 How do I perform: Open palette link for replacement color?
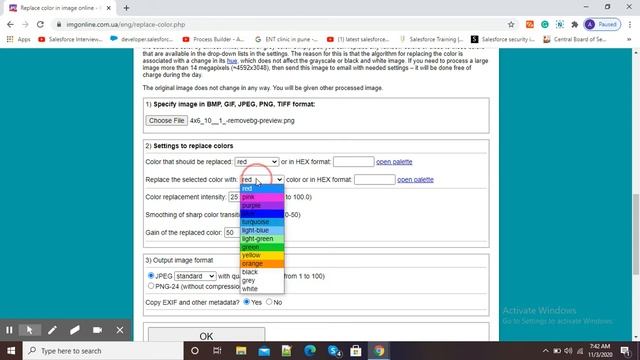pyautogui.click(x=415, y=180)
